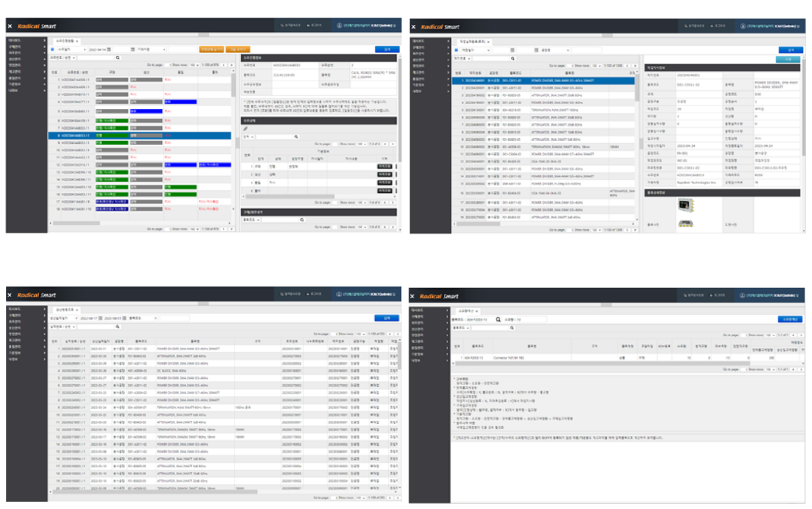Click the X icon left of Radical Smart logo in order status window
The height and width of the screenshot is (509, 812).
(10, 27)
